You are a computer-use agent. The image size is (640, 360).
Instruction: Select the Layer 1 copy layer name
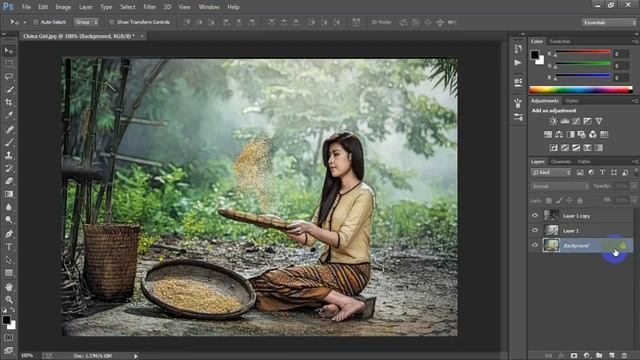(x=576, y=216)
